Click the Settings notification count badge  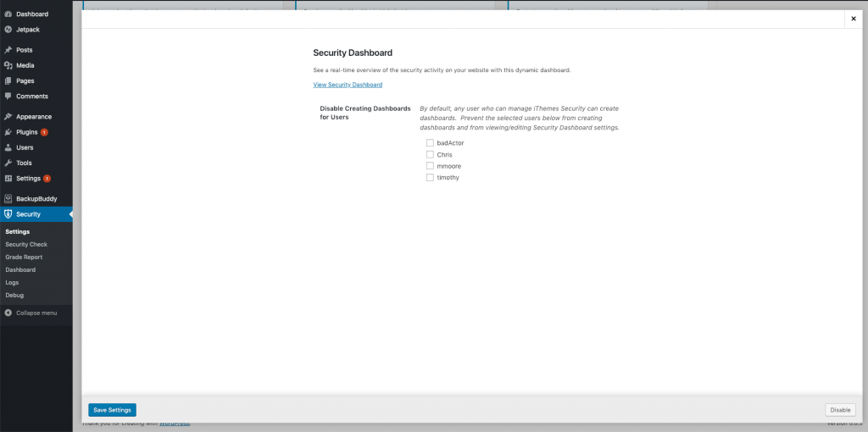[47, 179]
